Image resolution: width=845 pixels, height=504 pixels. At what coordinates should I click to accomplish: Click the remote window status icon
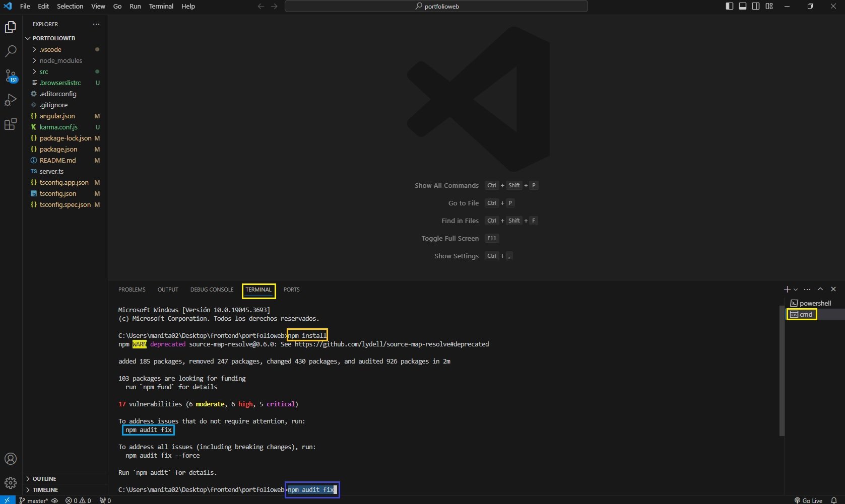[x=8, y=500]
